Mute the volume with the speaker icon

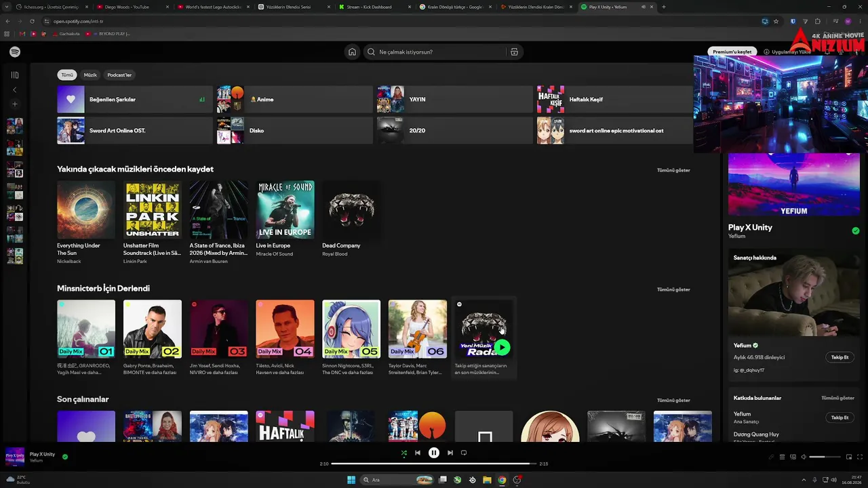pos(804,457)
